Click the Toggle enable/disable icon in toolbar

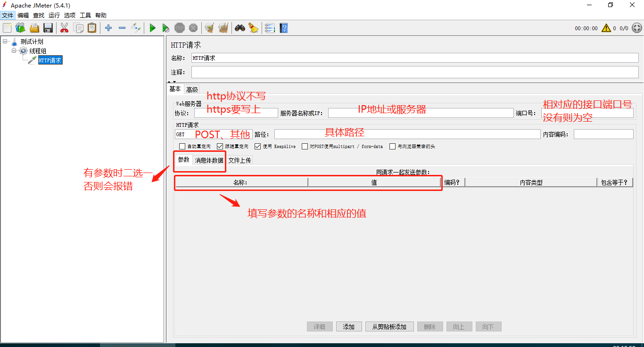click(136, 28)
